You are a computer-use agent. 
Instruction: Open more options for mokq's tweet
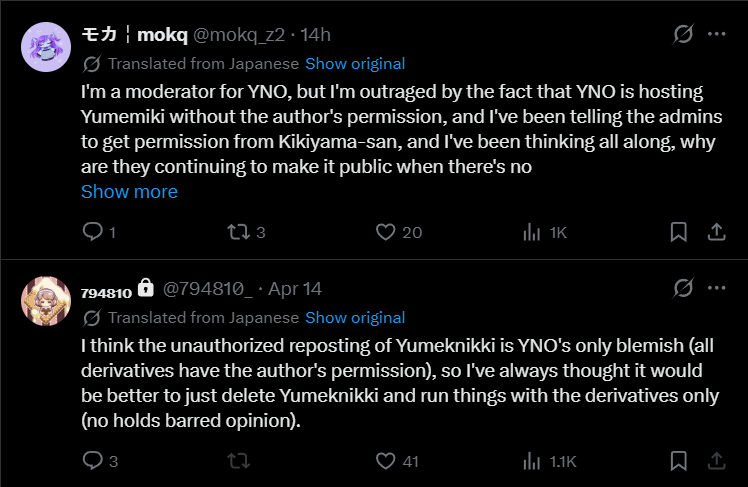(716, 34)
